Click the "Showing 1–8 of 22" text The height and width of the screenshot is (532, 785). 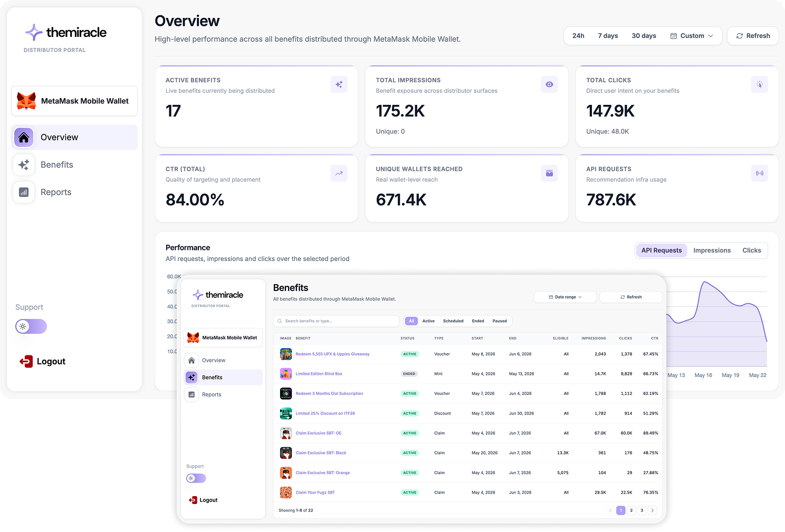(x=296, y=510)
